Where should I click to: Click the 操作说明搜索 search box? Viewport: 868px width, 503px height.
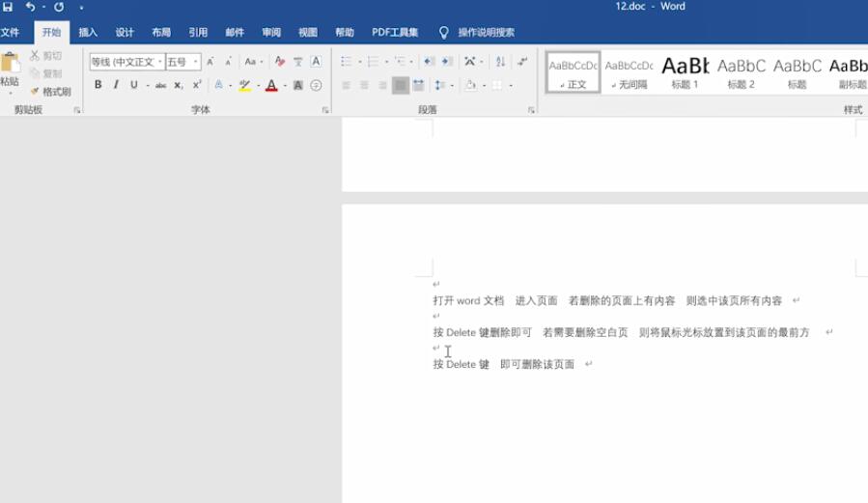point(486,33)
